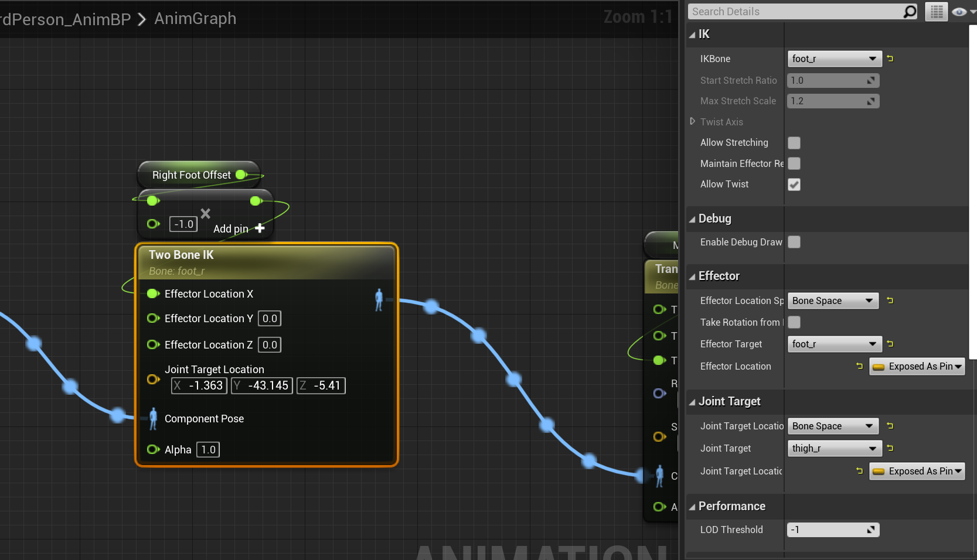
Task: Collapse the Joint Target category
Action: click(x=692, y=402)
